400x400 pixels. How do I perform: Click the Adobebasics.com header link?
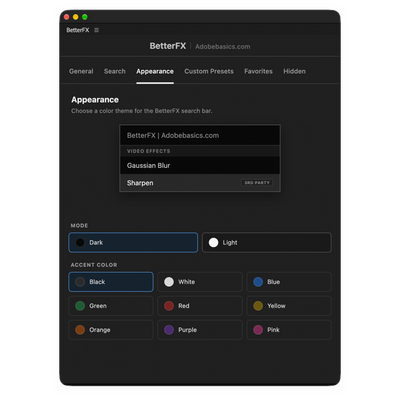coord(223,47)
